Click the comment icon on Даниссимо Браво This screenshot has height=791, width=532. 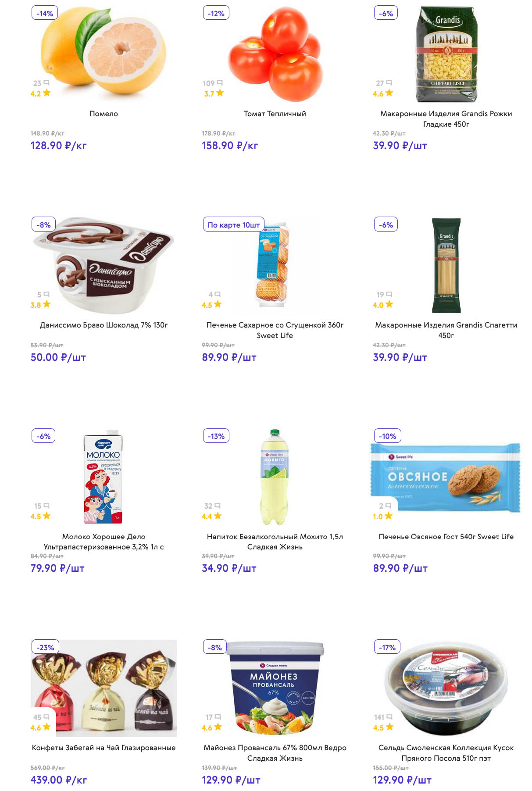click(46, 294)
